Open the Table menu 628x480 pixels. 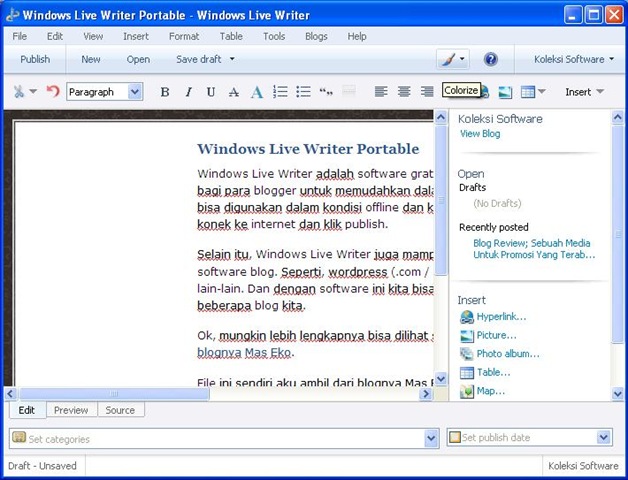(x=231, y=36)
